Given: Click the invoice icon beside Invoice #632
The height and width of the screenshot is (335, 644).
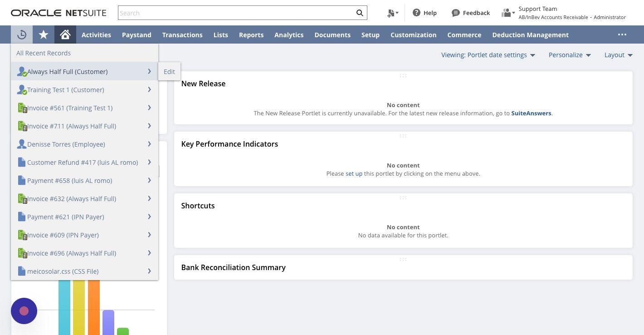Looking at the screenshot, I should [x=22, y=199].
